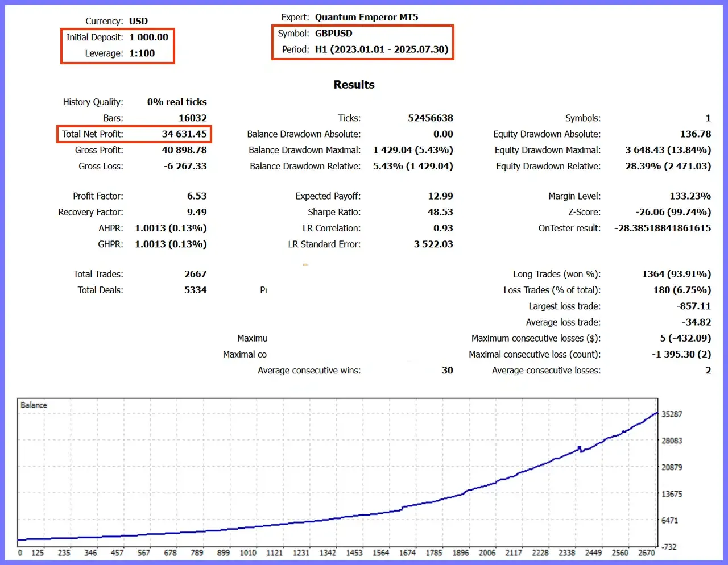Select the Initial Deposit 1 000.00 value
The width and height of the screenshot is (728, 565).
149,37
